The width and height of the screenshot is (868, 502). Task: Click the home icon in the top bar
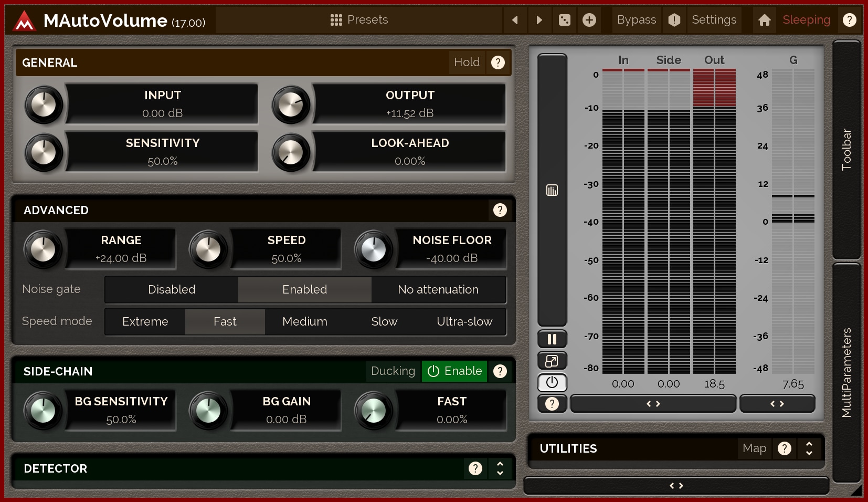764,20
